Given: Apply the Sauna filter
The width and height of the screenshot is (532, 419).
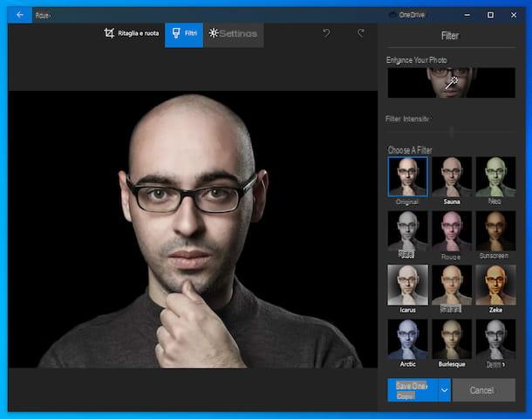Looking at the screenshot, I should pyautogui.click(x=452, y=177).
